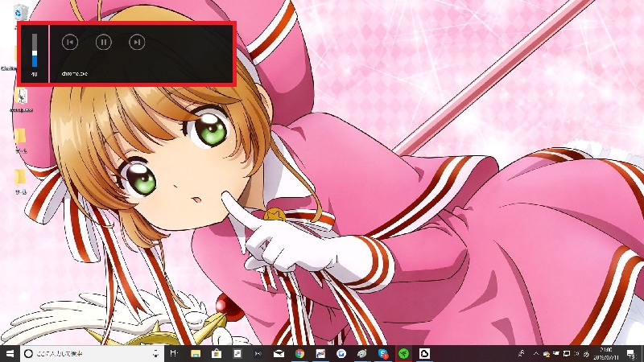Click the taskbar clock and date
Image resolution: width=644 pixels, height=362 pixels.
606,353
